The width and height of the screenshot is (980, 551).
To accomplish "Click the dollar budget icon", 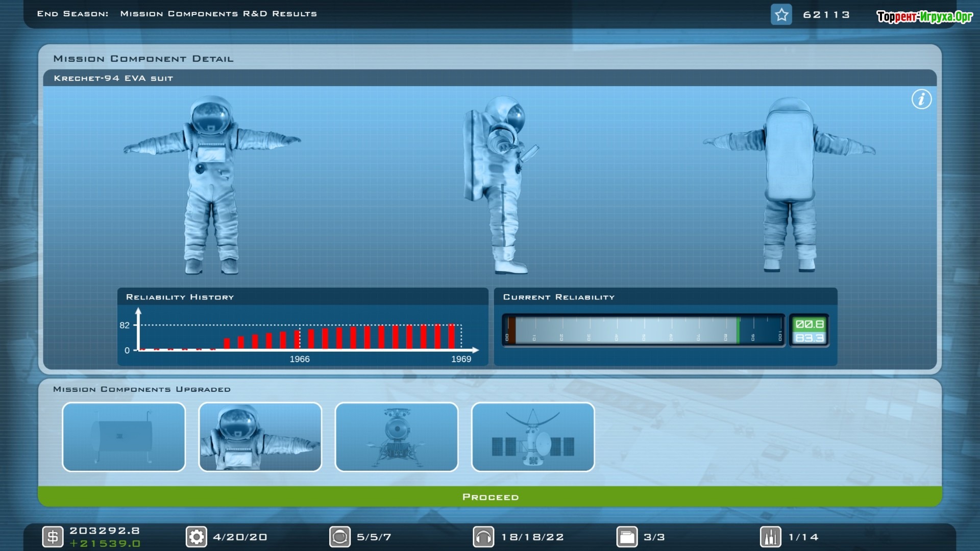I will tap(53, 537).
